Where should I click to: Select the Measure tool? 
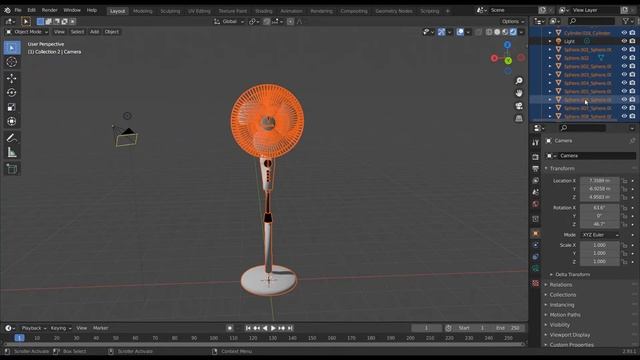click(12, 153)
